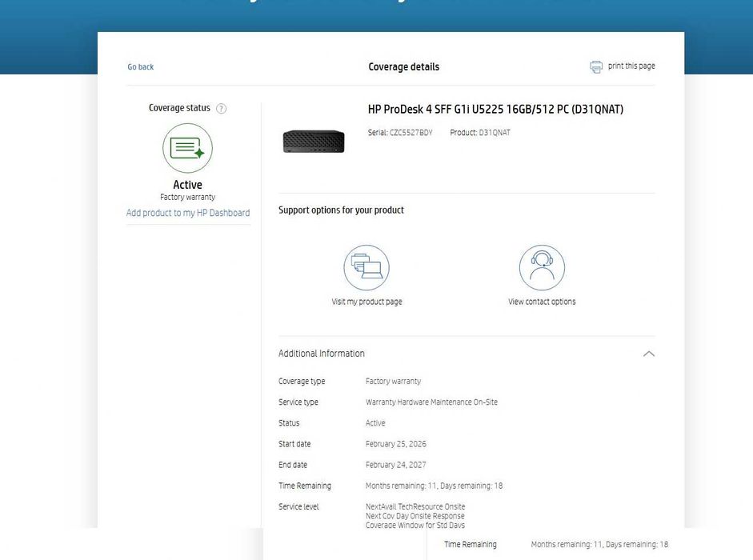Open the Coverage status help question icon
This screenshot has width=753, height=560.
(221, 109)
